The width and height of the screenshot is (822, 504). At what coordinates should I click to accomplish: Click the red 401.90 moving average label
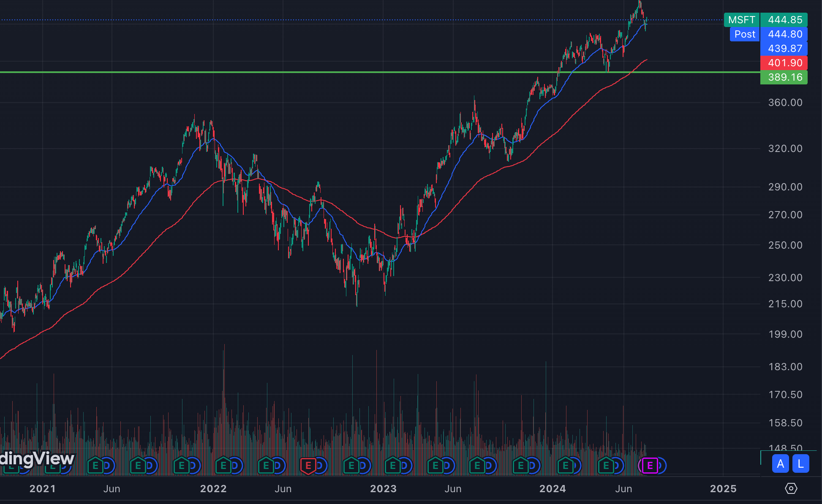tap(784, 63)
